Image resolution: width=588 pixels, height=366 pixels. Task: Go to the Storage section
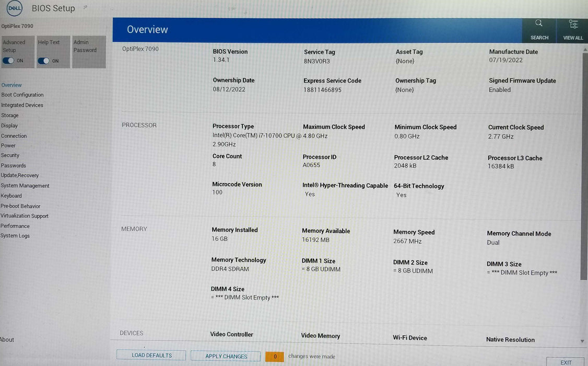click(10, 115)
